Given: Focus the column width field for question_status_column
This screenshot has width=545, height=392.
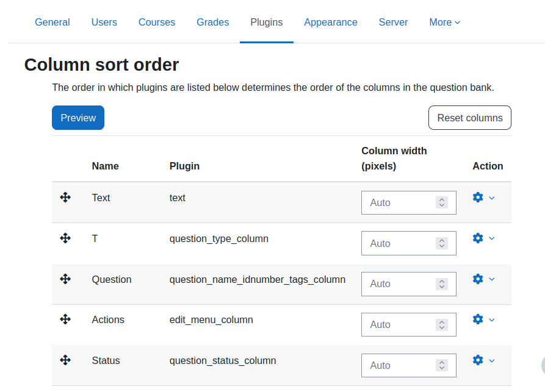Looking at the screenshot, I should pos(409,365).
